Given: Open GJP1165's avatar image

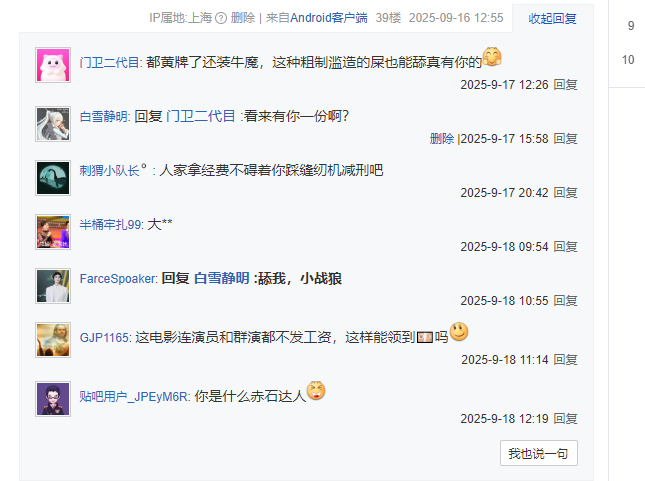Looking at the screenshot, I should pos(53,340).
